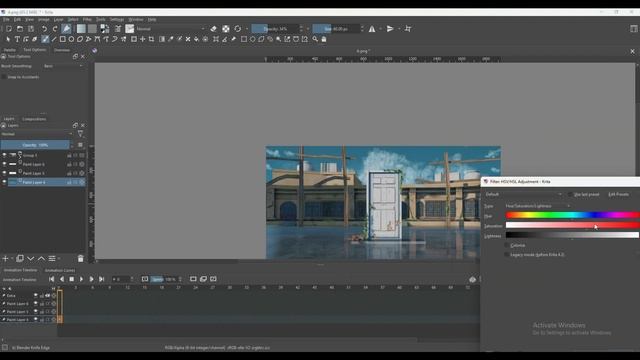Select the Rectangle shape tool
Viewport: 640px width, 360px height.
(x=62, y=39)
